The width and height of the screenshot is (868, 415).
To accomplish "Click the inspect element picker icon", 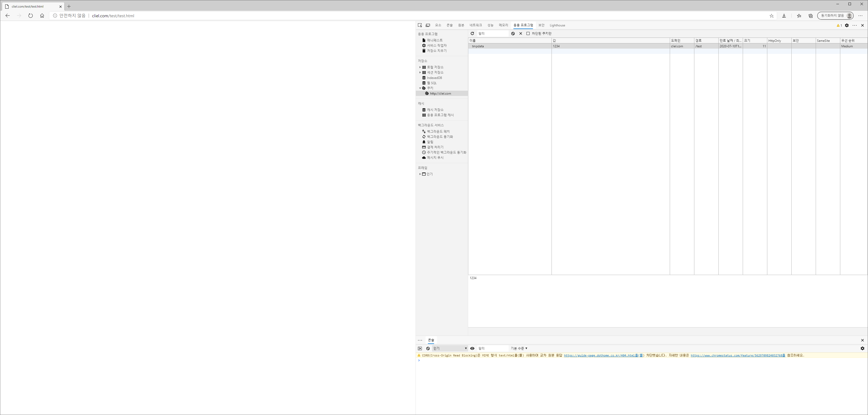I will tap(420, 25).
